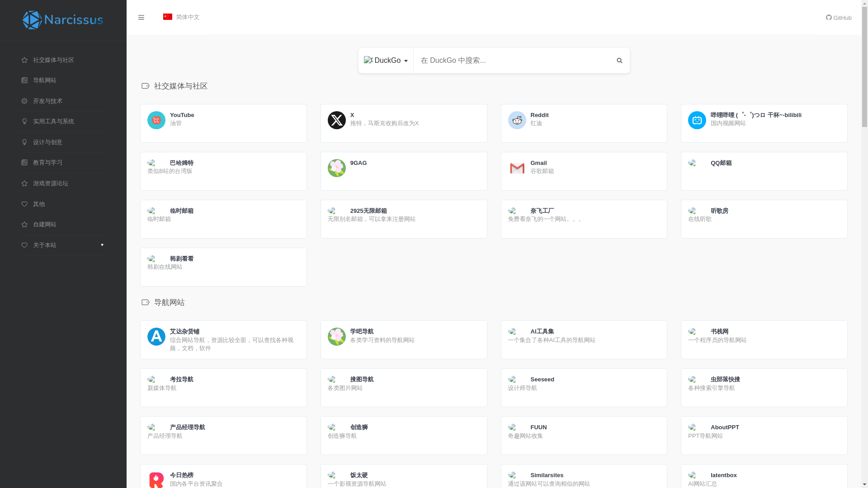This screenshot has width=868, height=488.
Task: Open the 巴哈姆特 card
Action: (223, 171)
